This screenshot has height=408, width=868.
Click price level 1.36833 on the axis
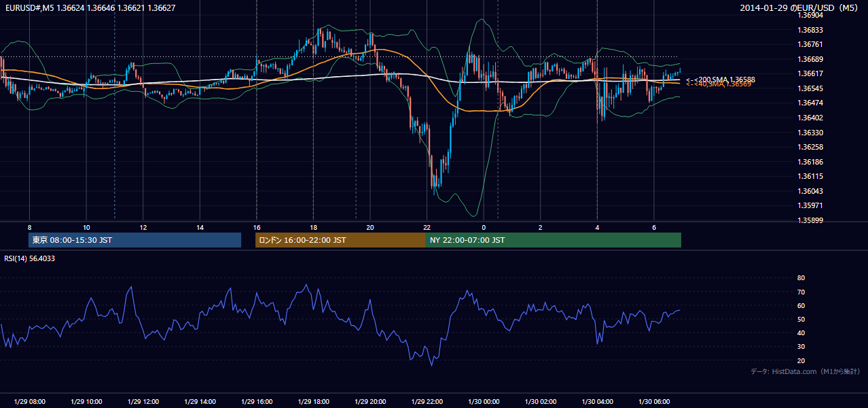810,30
